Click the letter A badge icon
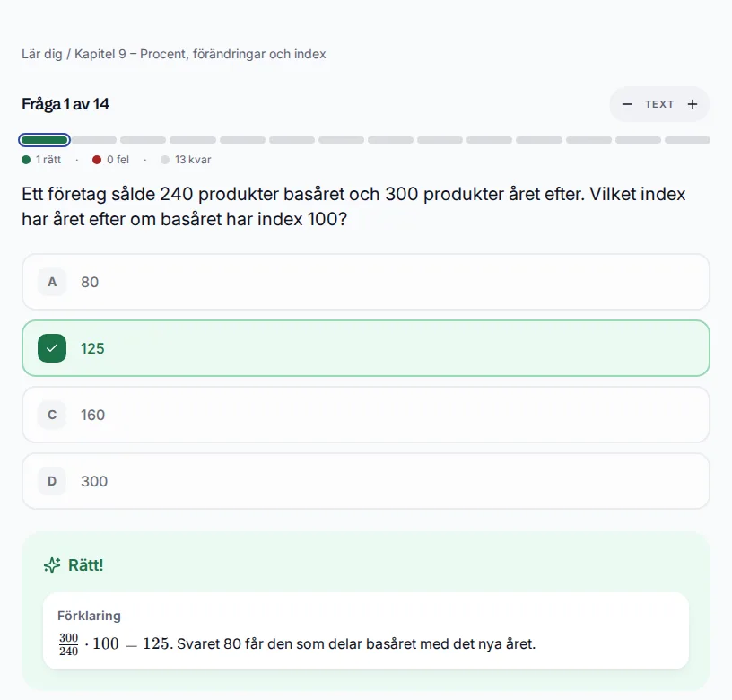732x700 pixels. pos(52,282)
